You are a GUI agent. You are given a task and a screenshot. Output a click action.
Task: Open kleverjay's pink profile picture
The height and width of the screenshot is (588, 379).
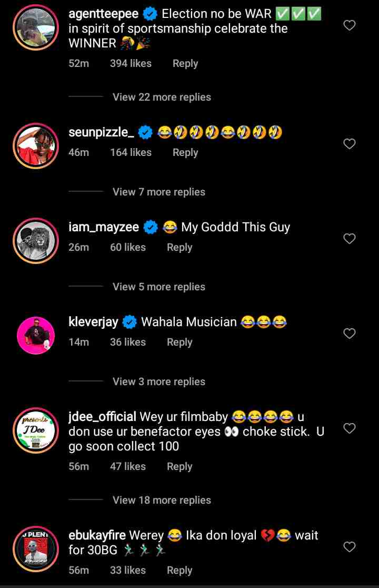pos(35,336)
